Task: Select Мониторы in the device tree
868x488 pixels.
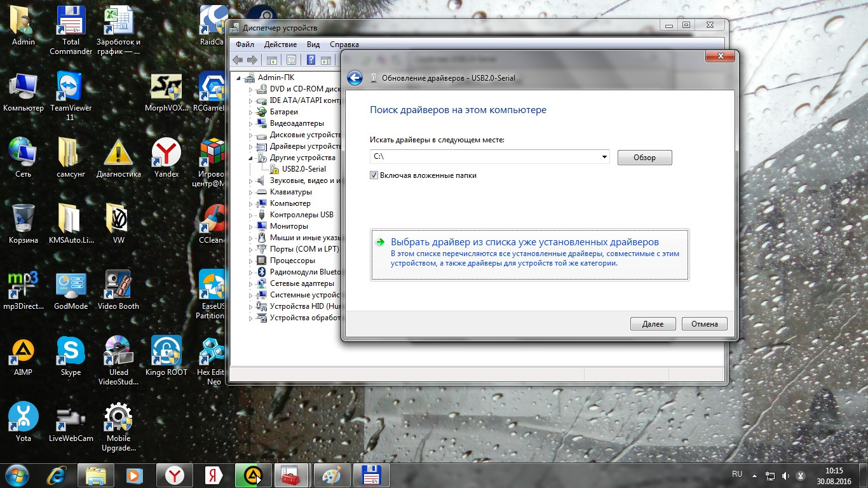Action: [x=288, y=226]
